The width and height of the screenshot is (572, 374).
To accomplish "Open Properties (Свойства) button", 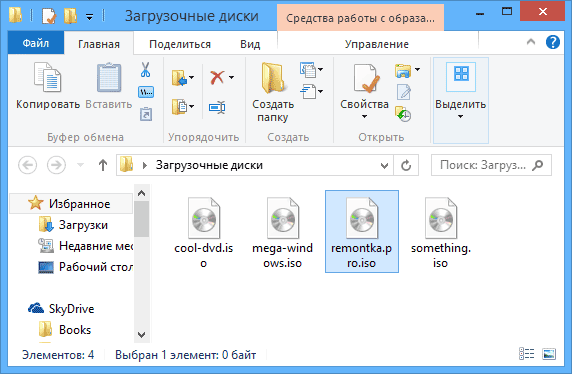I will (x=364, y=91).
